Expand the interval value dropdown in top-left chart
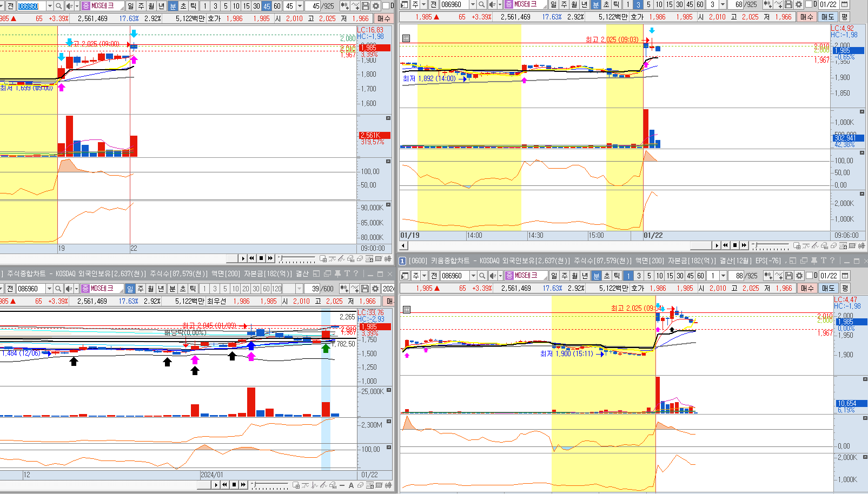The height and width of the screenshot is (494, 868). click(x=300, y=6)
